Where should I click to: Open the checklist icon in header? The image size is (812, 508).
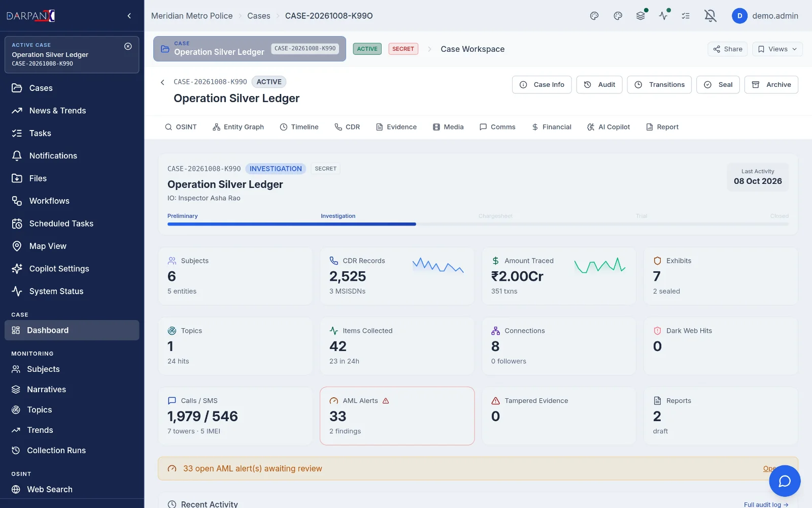point(686,16)
